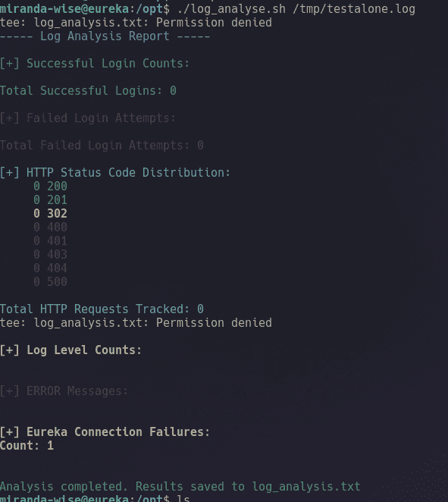Select the ERROR Messages heading
The width and height of the screenshot is (448, 502).
point(64,391)
